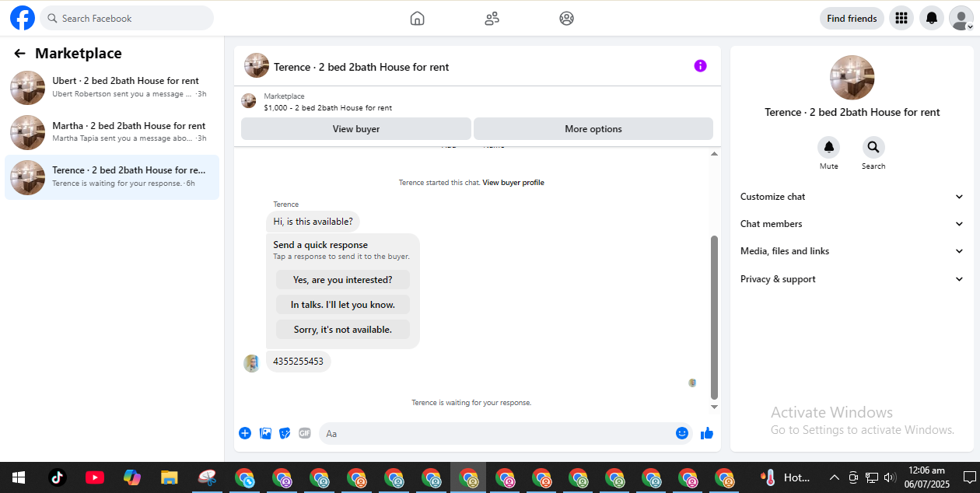Click the '$1,000 - 2 bed 2bath' listing text
Screen dimensions: 980x493
327,108
